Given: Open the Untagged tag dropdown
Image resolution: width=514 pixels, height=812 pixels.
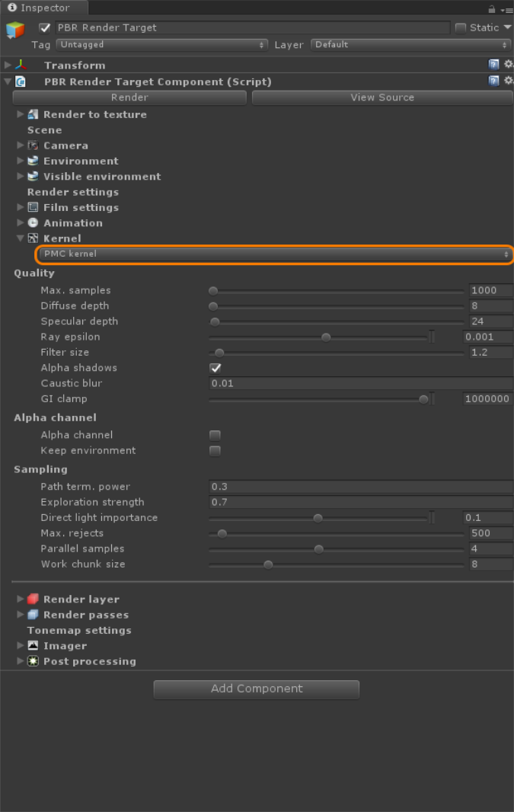Looking at the screenshot, I should tap(161, 45).
